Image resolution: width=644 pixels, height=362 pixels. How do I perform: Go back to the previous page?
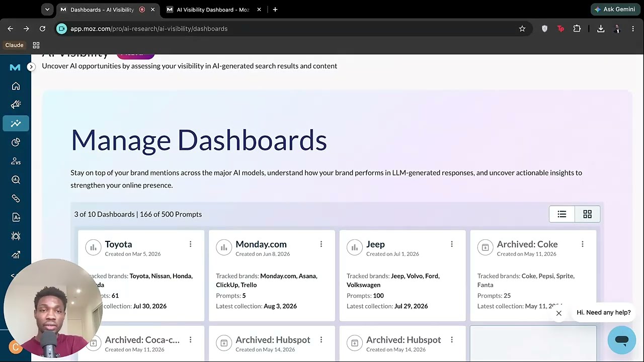(11, 29)
